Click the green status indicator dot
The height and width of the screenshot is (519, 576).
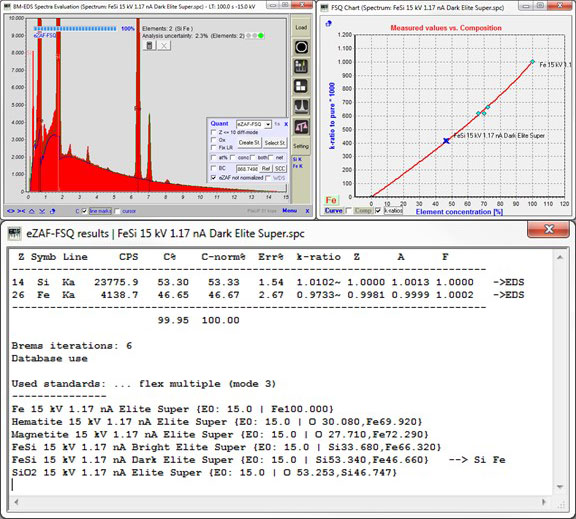261,36
